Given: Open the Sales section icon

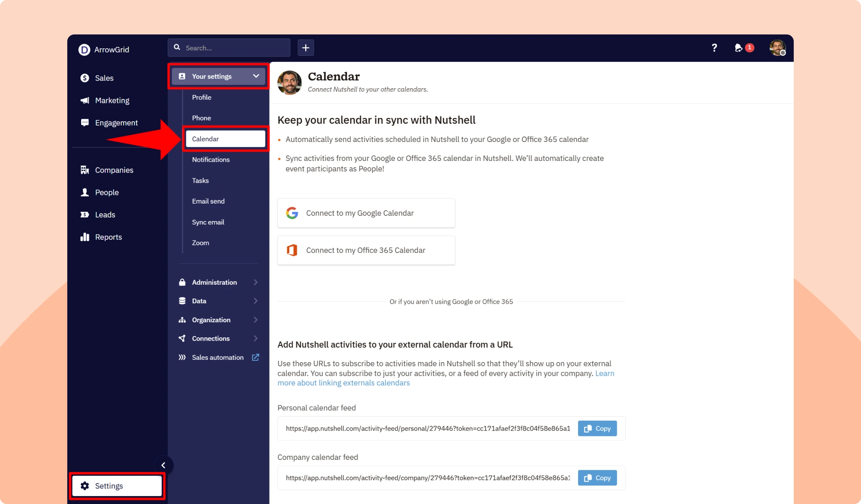Looking at the screenshot, I should [x=84, y=78].
